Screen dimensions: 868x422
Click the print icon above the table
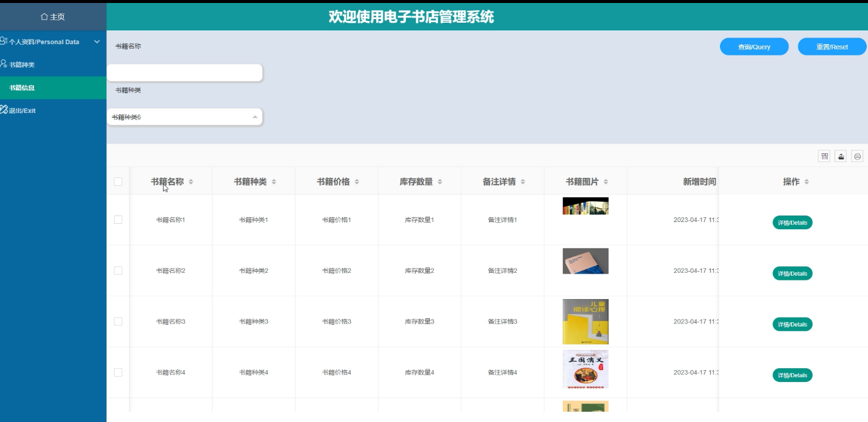click(857, 156)
